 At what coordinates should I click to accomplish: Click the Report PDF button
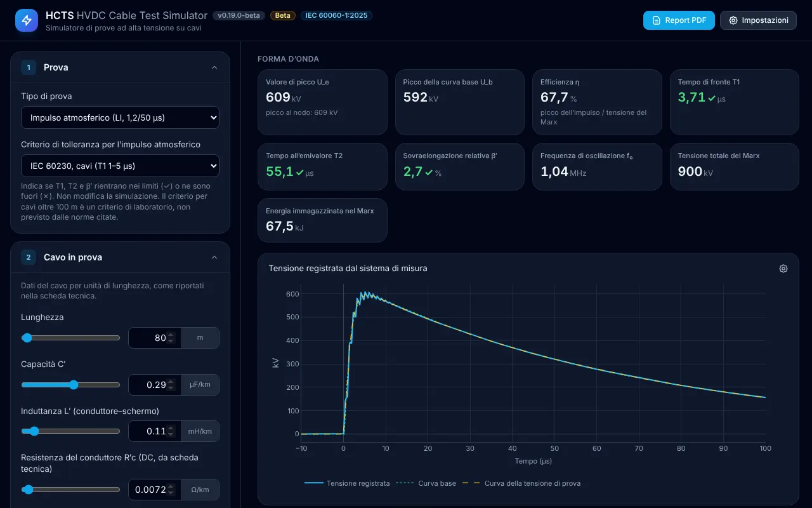pyautogui.click(x=679, y=20)
